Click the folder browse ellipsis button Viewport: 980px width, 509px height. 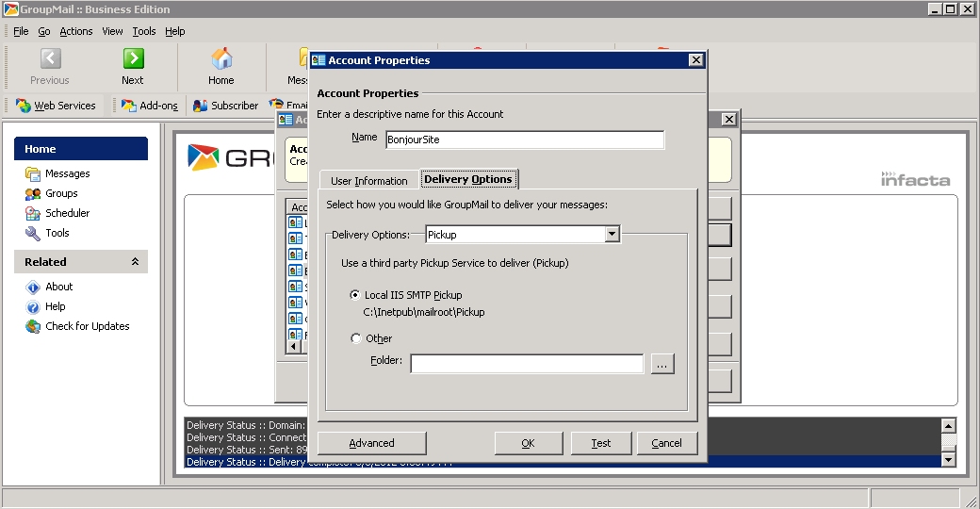[662, 364]
